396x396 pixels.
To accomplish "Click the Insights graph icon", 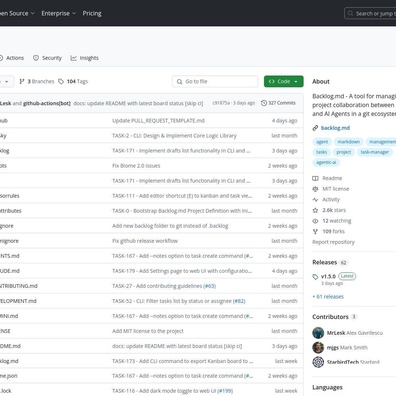I will coord(73,58).
